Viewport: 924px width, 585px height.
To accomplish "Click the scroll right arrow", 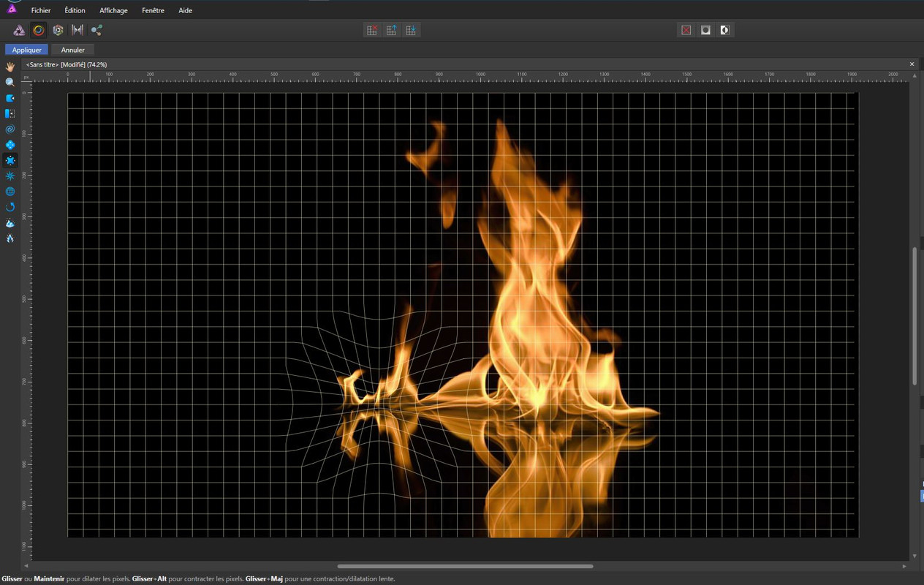I will click(904, 566).
